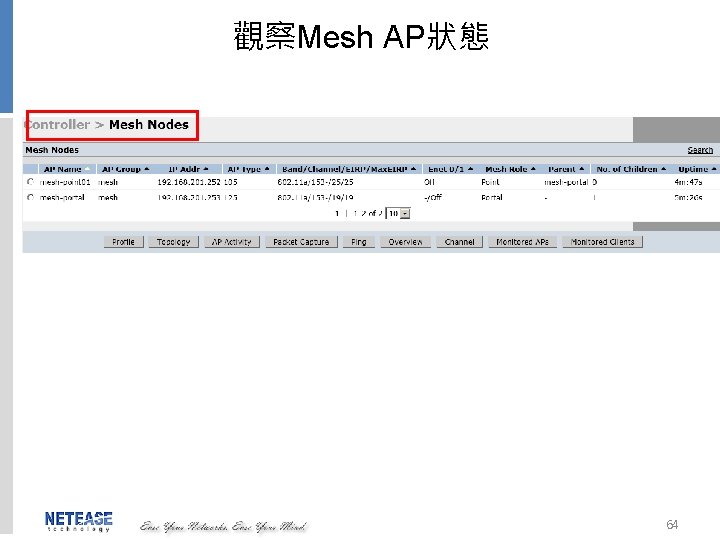Select the mesh-point01 radio button
This screenshot has width=720, height=540.
pyautogui.click(x=30, y=182)
